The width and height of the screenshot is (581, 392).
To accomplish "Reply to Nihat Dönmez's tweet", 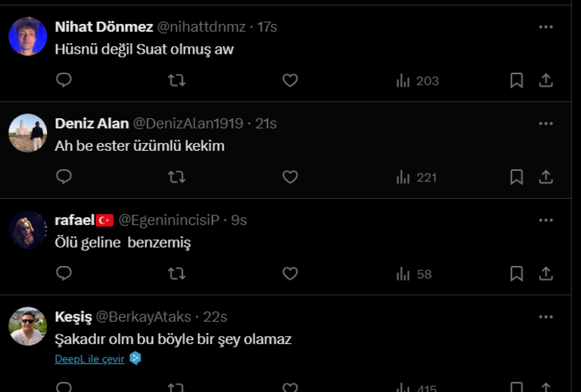I will 65,80.
